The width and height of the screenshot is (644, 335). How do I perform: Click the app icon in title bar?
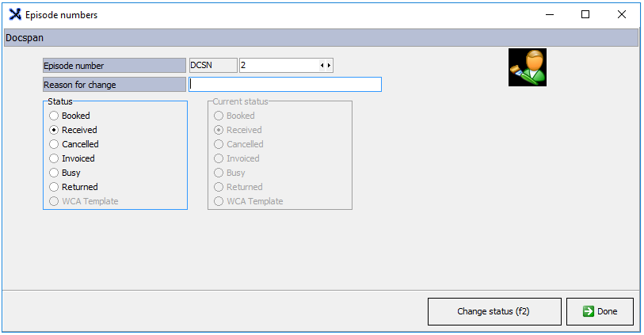coord(15,14)
